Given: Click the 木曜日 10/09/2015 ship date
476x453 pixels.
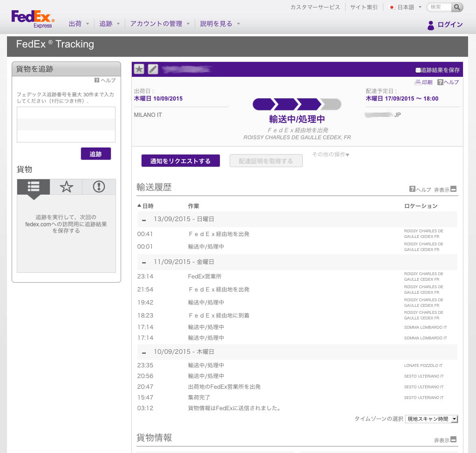Looking at the screenshot, I should tap(158, 99).
